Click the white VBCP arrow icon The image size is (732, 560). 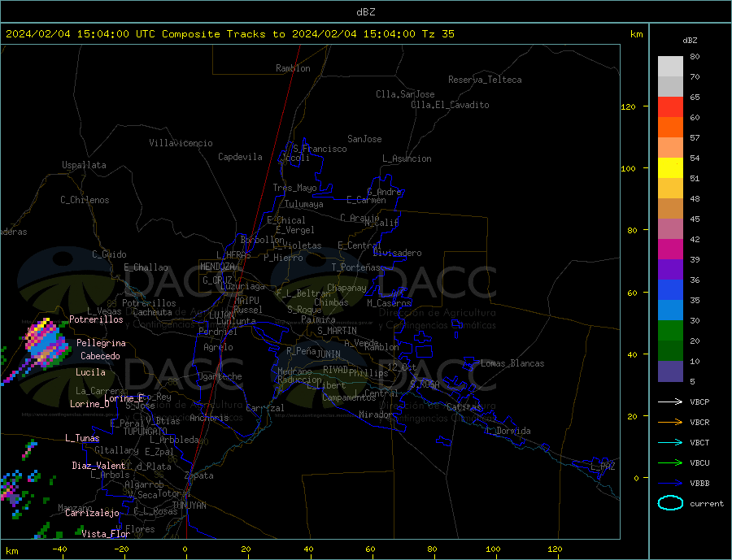click(670, 402)
